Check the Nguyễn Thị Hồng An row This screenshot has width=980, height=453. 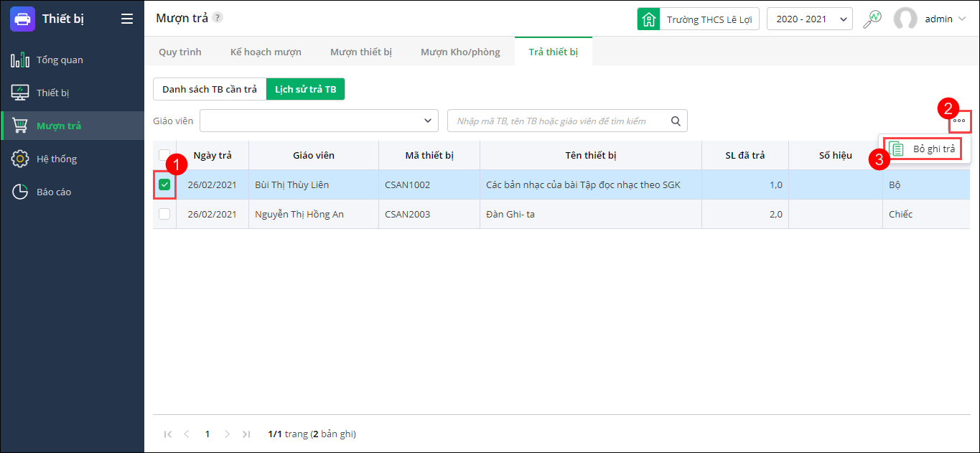[x=164, y=214]
